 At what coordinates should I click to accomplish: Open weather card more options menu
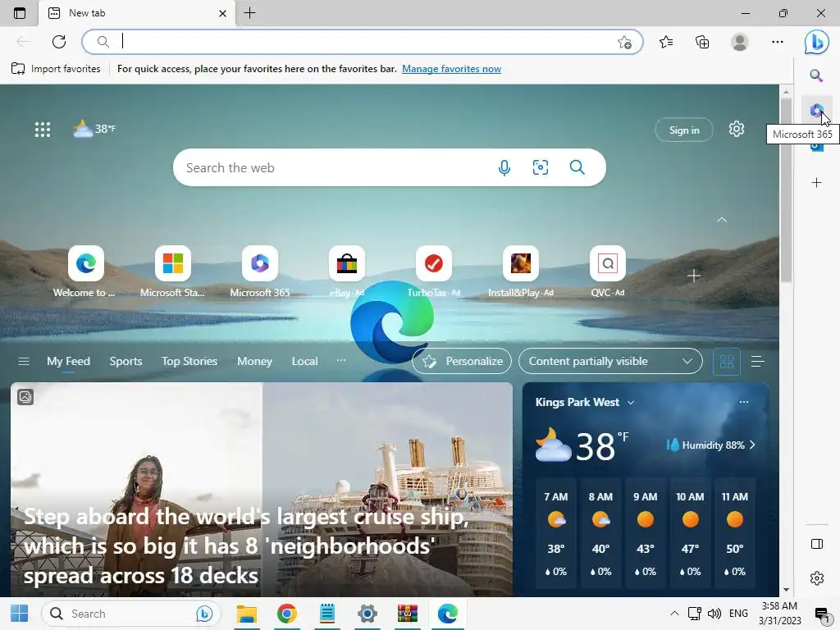click(x=743, y=402)
